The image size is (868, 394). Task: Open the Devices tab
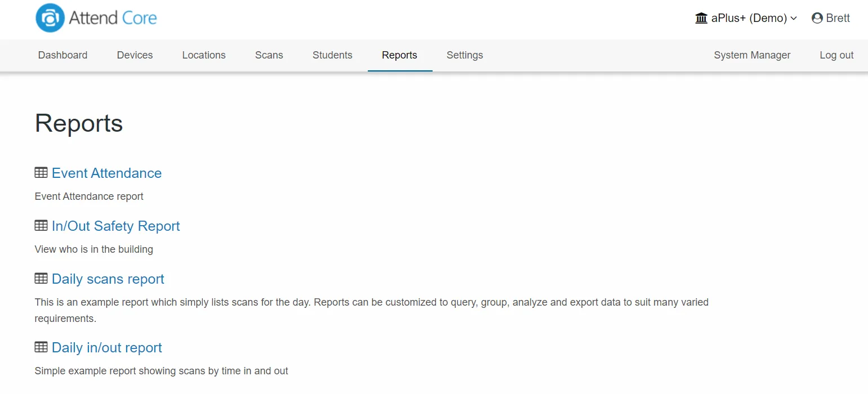click(135, 55)
